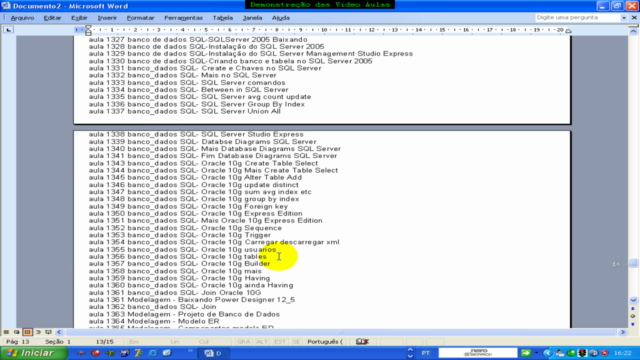The image size is (640, 360).
Task: Open the Editar menu
Action: point(52,18)
